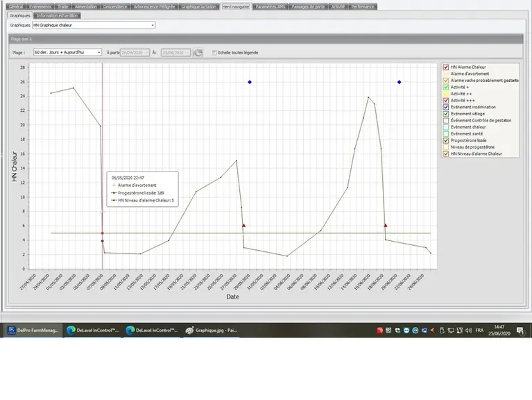
Task: Switch to Graphique lactation tab
Action: pyautogui.click(x=198, y=6)
